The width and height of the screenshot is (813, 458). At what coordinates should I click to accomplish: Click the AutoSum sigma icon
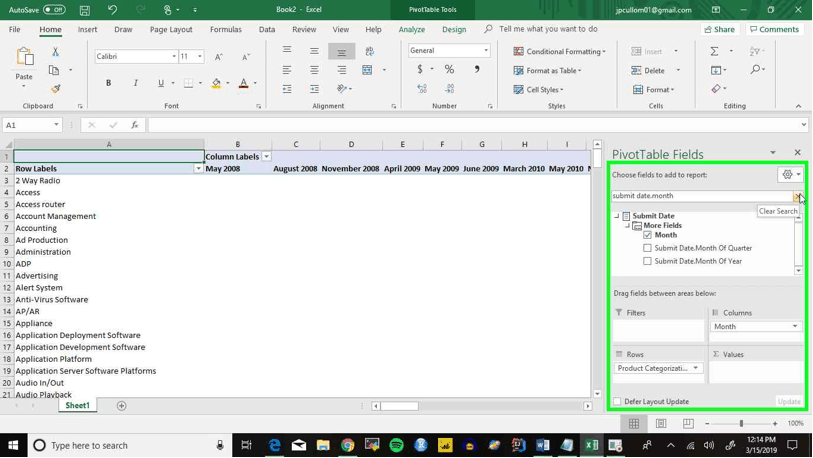tap(714, 51)
